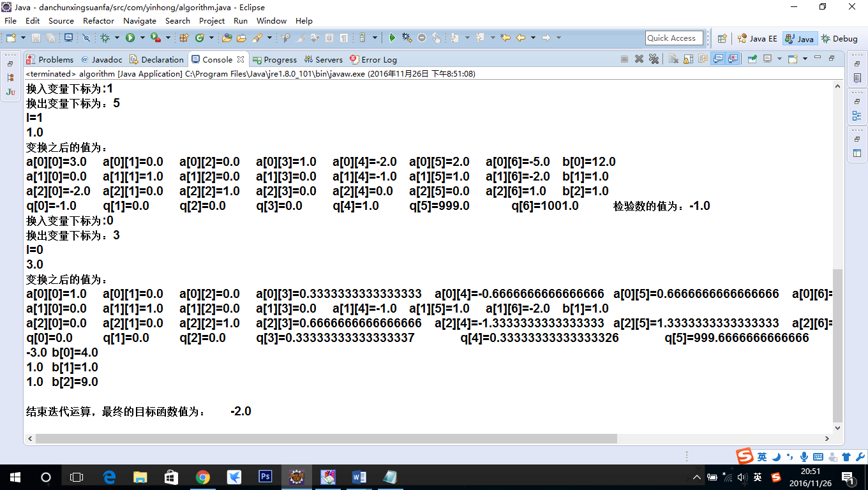Click the Search flashlight toolbar icon
Image resolution: width=868 pixels, height=490 pixels.
click(257, 38)
